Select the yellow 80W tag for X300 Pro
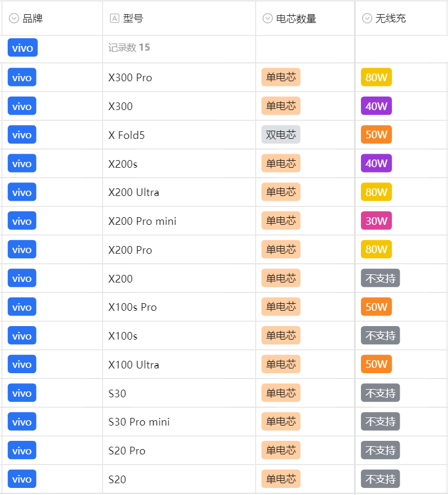This screenshot has height=495, width=448. click(x=376, y=78)
